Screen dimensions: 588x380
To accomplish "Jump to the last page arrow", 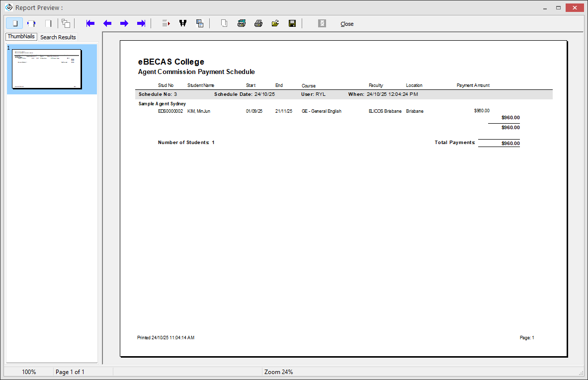I will coord(141,23).
